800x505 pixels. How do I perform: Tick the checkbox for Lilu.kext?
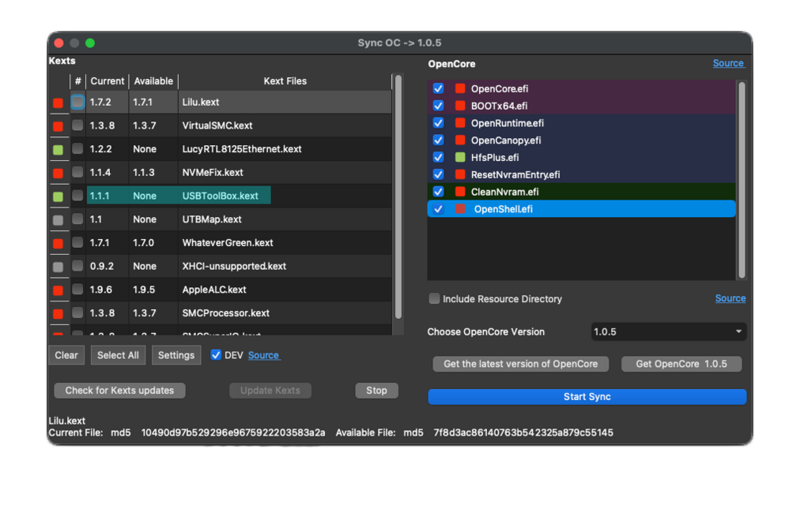click(78, 102)
